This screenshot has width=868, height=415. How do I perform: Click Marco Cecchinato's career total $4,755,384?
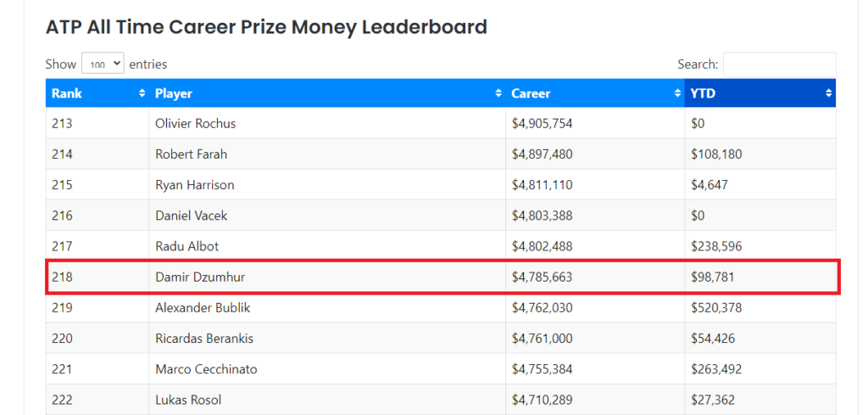coord(542,369)
